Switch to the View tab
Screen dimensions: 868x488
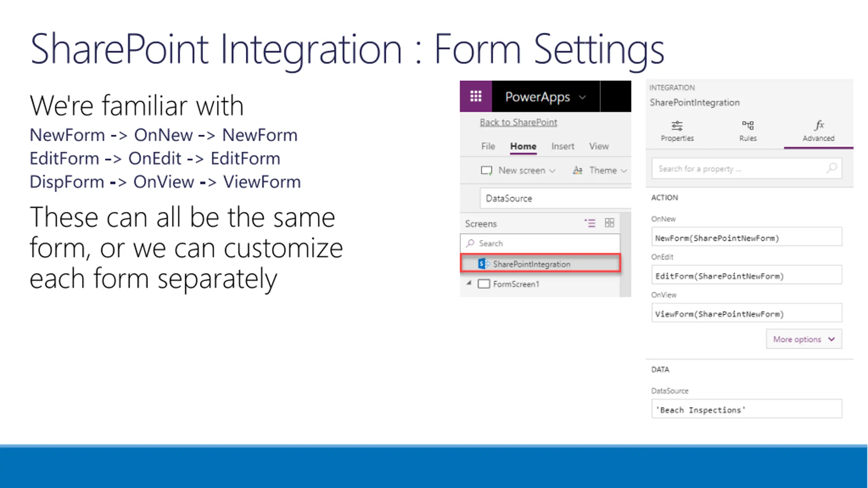point(599,146)
